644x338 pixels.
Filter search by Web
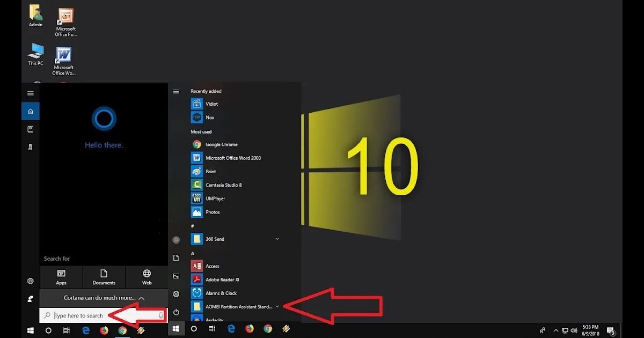click(x=147, y=277)
